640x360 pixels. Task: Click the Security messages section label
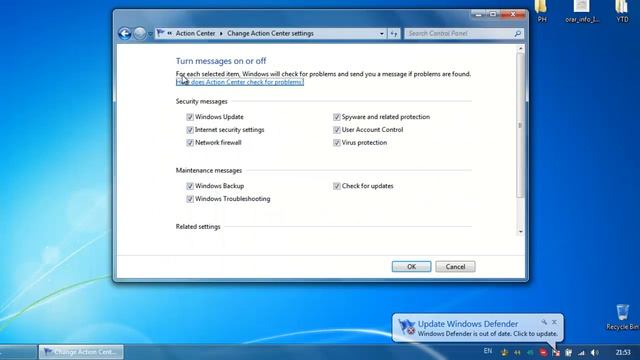[202, 102]
